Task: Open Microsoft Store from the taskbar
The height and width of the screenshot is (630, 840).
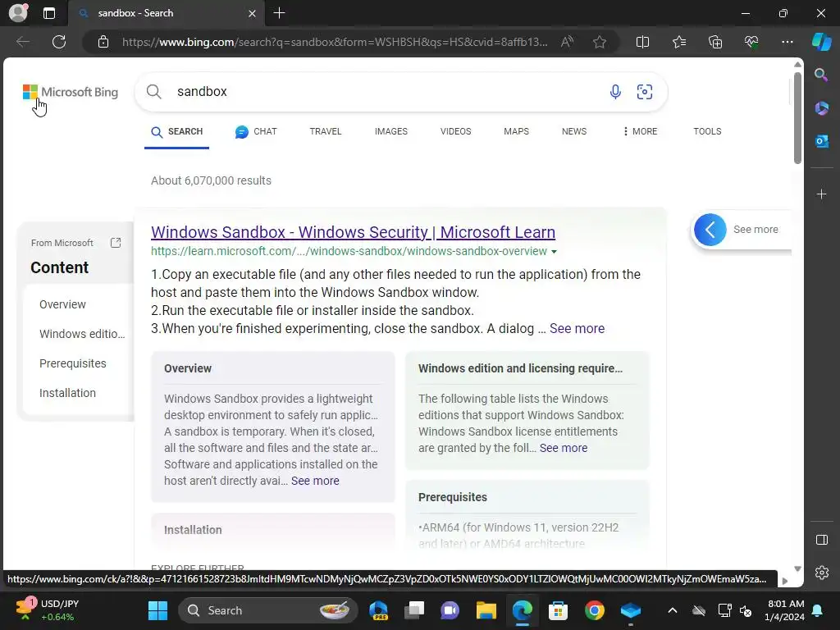Action: click(x=558, y=610)
